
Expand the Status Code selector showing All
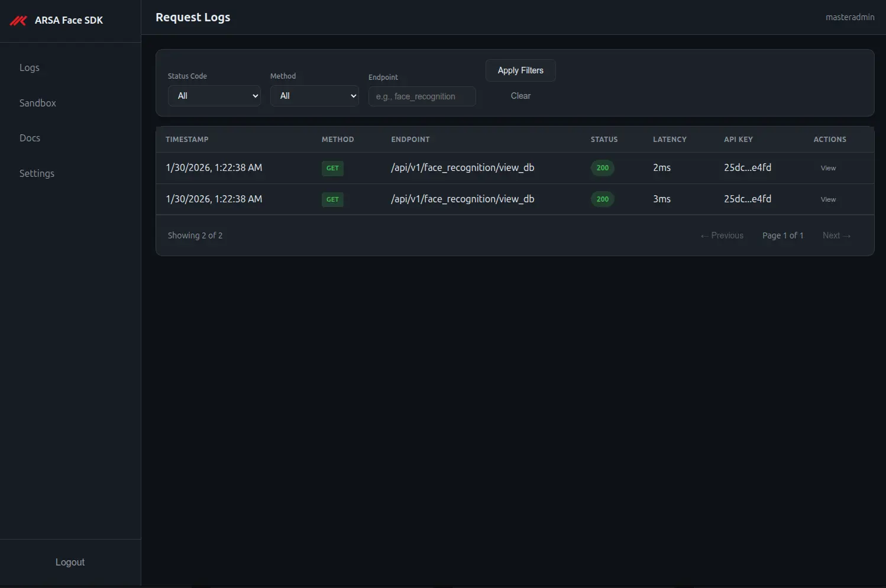pos(214,95)
